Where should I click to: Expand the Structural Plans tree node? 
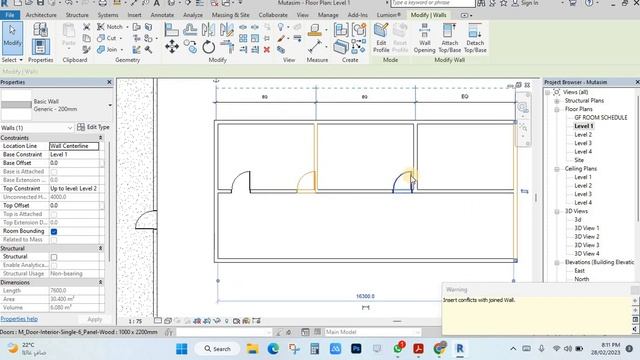tap(557, 101)
